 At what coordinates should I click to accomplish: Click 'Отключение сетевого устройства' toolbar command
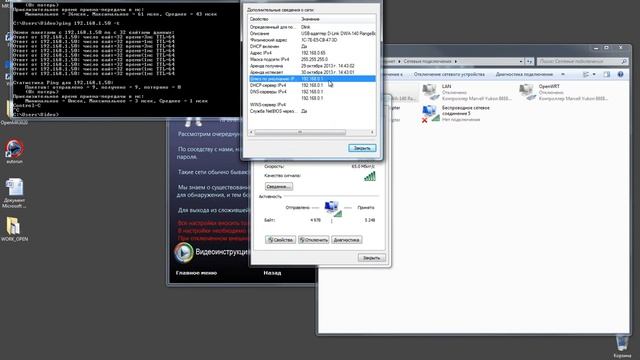(449, 74)
